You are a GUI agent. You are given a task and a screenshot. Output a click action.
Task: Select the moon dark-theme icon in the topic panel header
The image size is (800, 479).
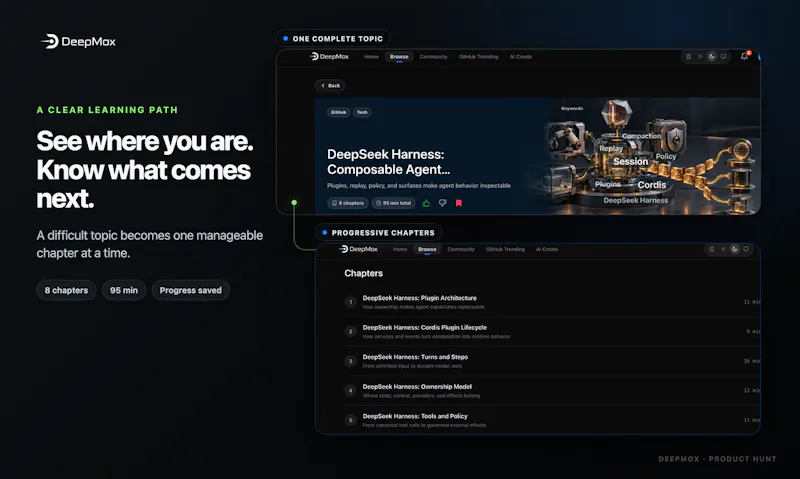point(712,57)
